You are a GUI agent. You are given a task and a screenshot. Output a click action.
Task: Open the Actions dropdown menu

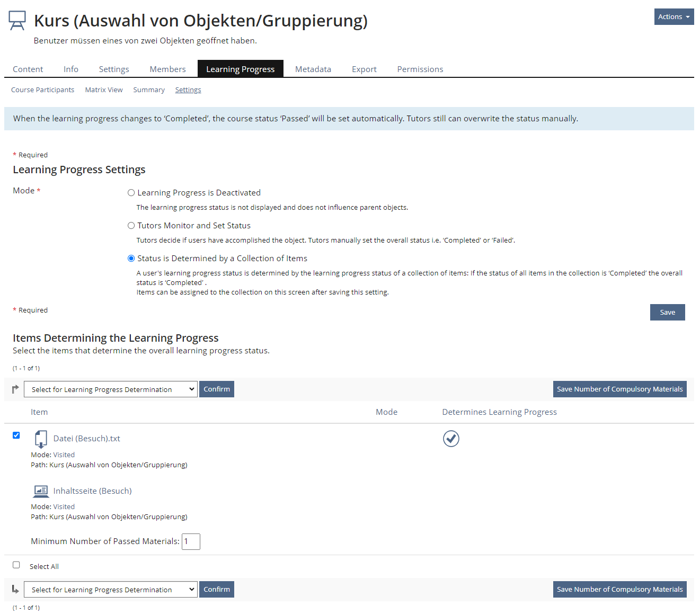click(674, 17)
